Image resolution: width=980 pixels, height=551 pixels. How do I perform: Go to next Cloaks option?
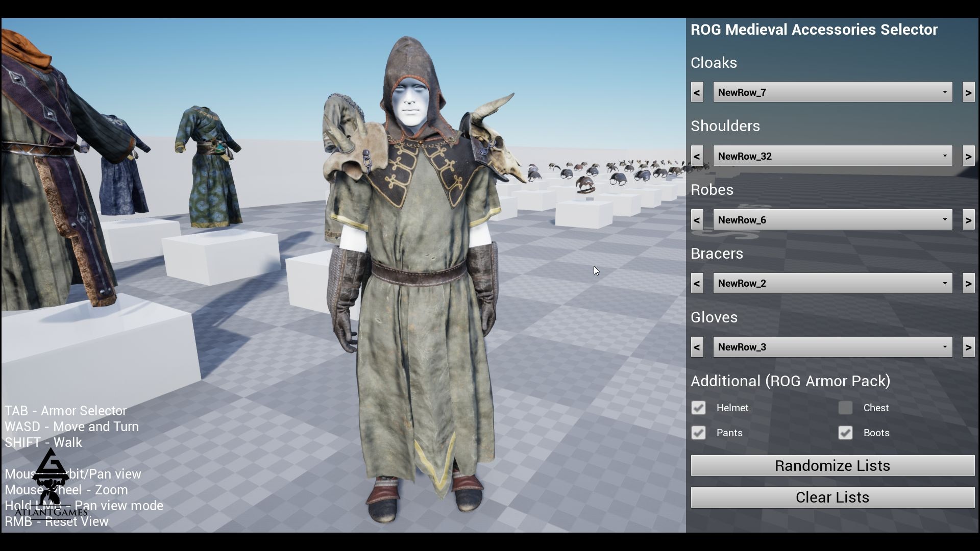pyautogui.click(x=968, y=92)
